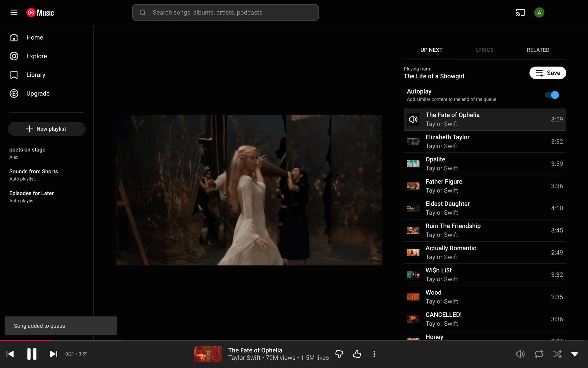588x368 pixels.
Task: Switch to the UP NEXT tab
Action: [431, 50]
